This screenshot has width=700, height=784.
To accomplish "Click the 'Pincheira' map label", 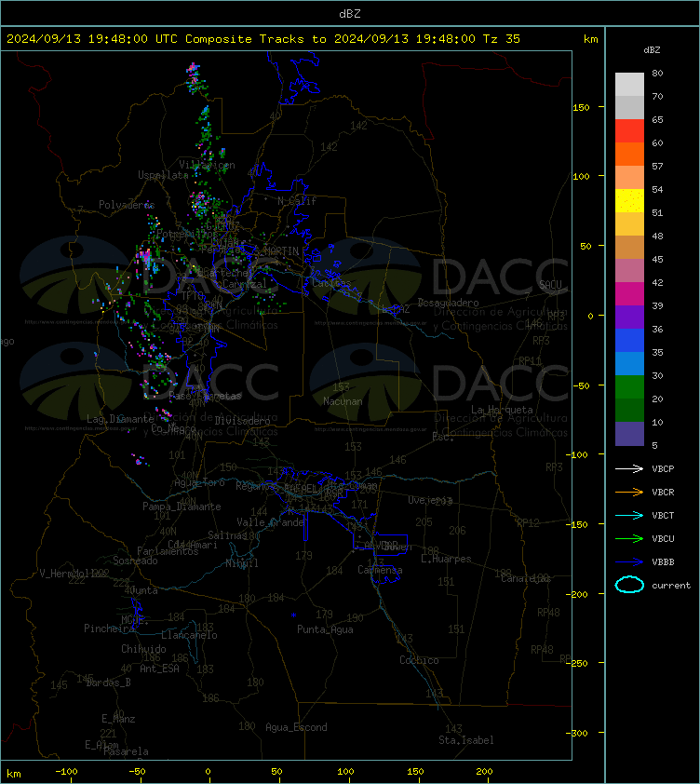I will coord(109,629).
